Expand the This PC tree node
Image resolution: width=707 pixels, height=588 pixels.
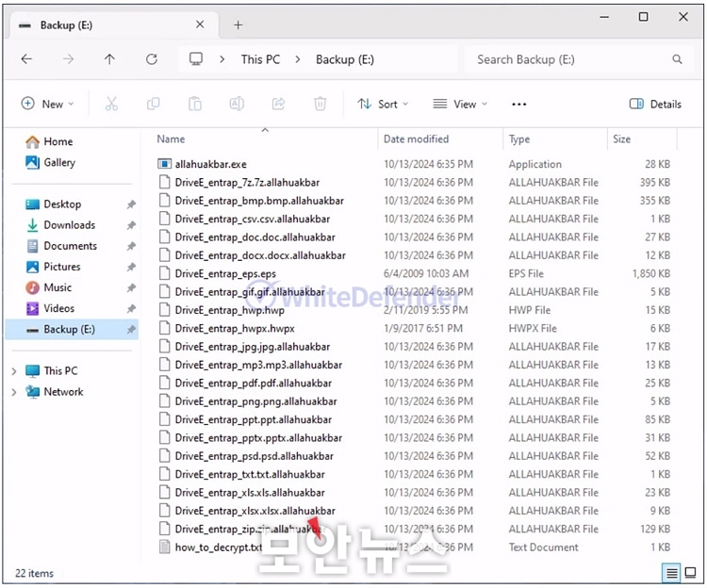click(14, 371)
